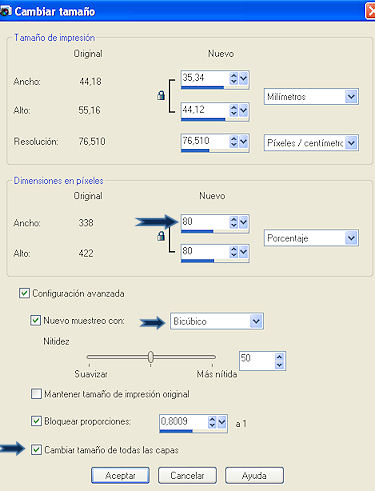
Task: Uncheck Configuración avanzada checkbox
Action: pos(24,293)
